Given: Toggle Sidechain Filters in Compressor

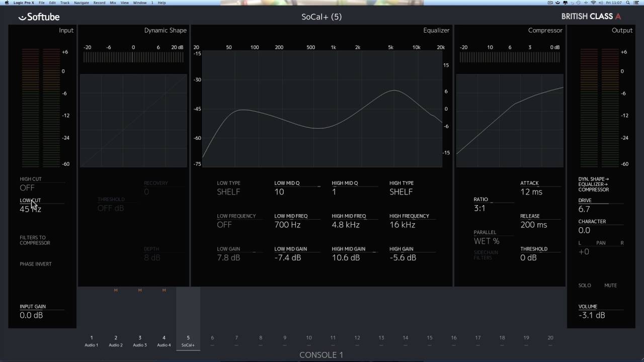Looking at the screenshot, I should [486, 255].
